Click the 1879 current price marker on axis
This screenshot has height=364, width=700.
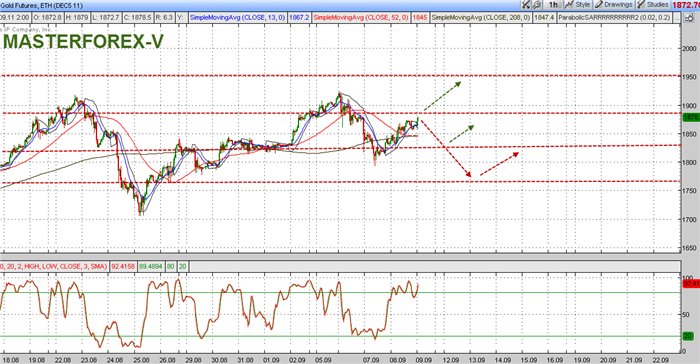[x=691, y=117]
